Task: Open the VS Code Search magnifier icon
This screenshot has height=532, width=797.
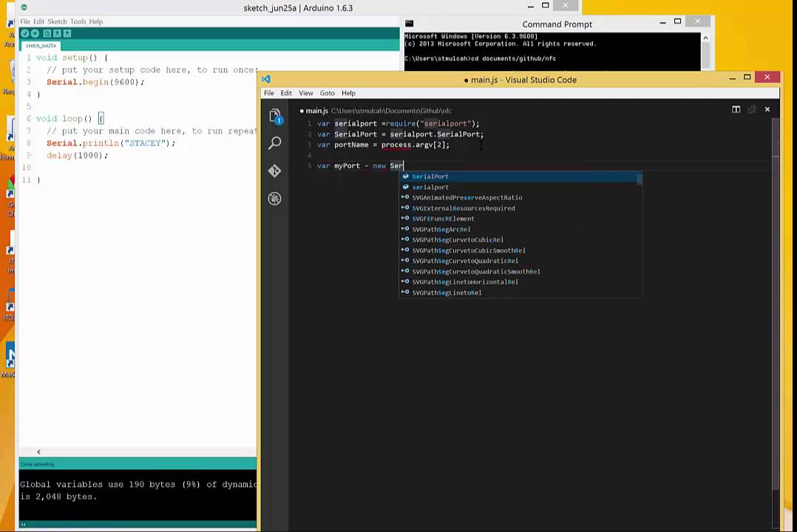Action: pyautogui.click(x=275, y=143)
